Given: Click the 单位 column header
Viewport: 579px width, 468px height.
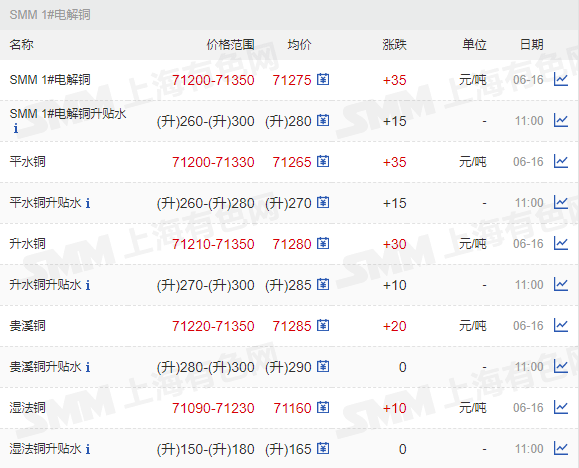Looking at the screenshot, I should click(474, 45).
